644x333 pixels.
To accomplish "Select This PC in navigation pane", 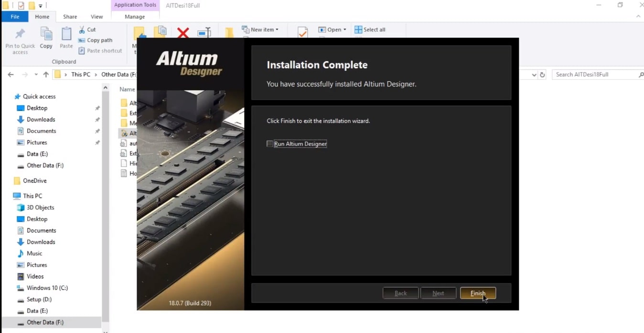I will click(x=32, y=196).
